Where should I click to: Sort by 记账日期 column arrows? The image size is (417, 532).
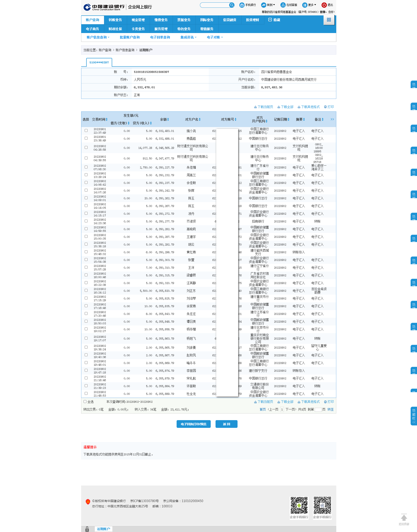(289, 120)
